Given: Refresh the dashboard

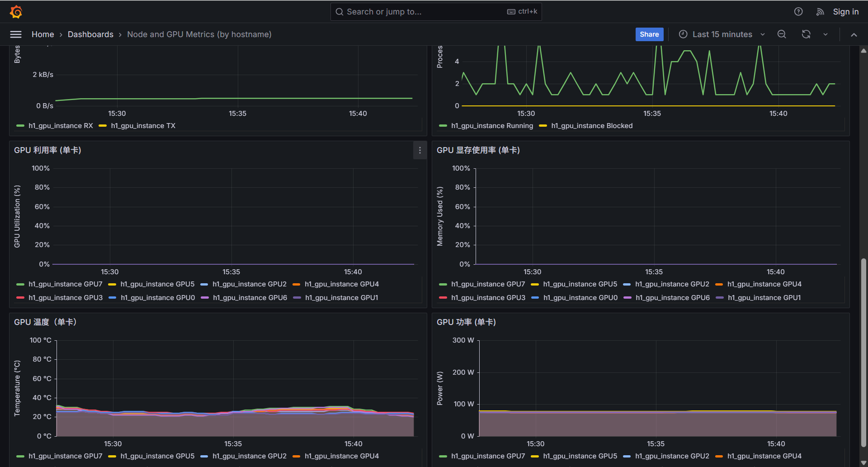Looking at the screenshot, I should click(x=806, y=34).
